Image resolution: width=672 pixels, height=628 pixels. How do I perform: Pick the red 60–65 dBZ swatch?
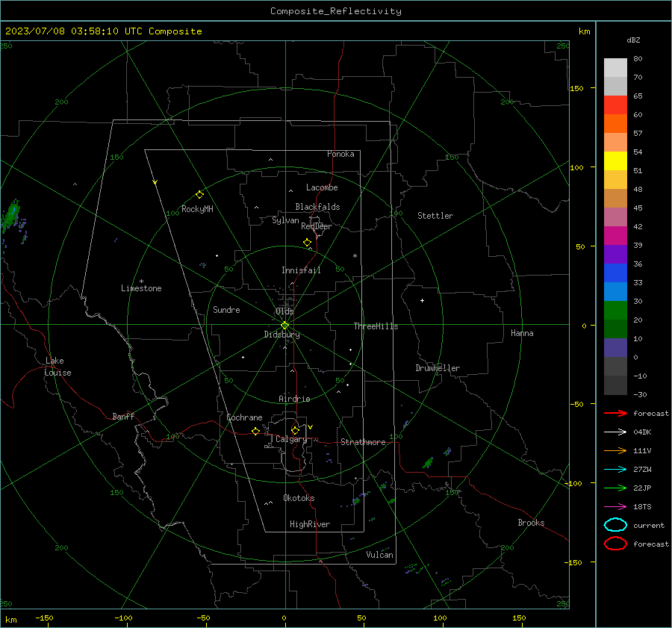pyautogui.click(x=615, y=105)
